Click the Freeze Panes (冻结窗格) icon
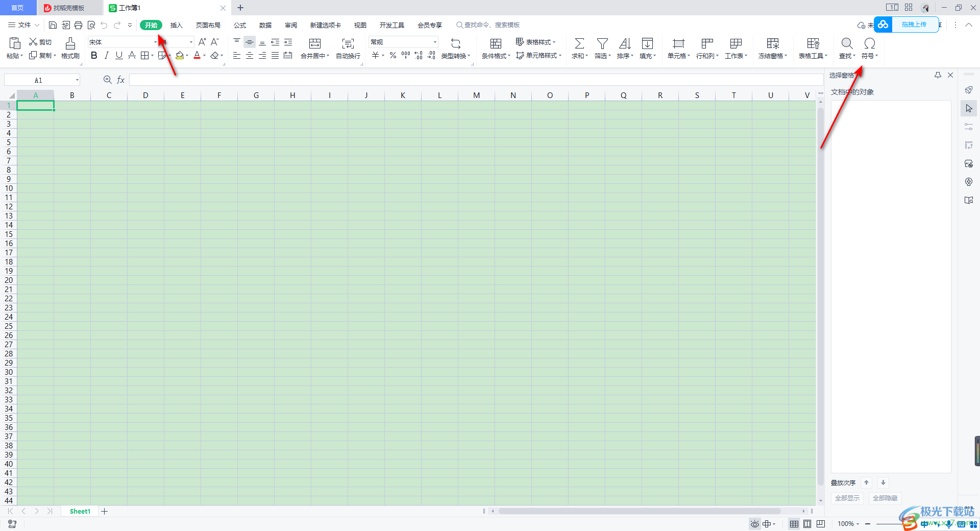Image resolution: width=980 pixels, height=531 pixels. point(773,43)
